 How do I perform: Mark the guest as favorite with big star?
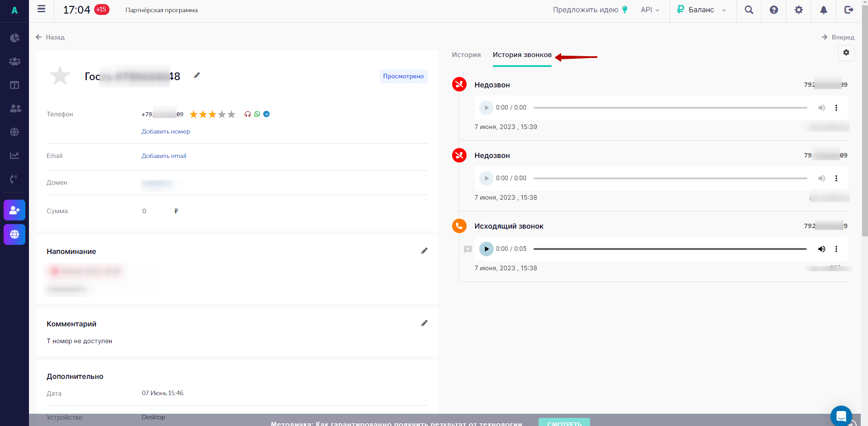[60, 76]
